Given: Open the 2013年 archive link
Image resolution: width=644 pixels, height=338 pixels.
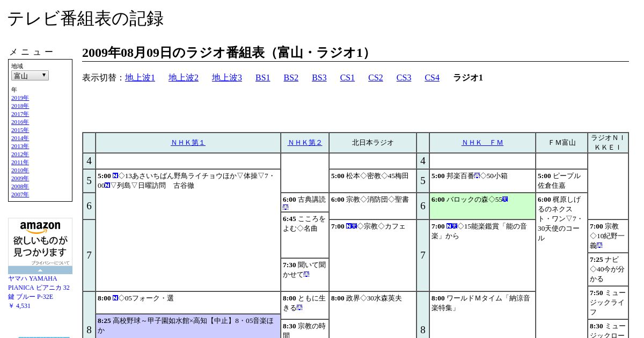Looking at the screenshot, I should click(20, 146).
